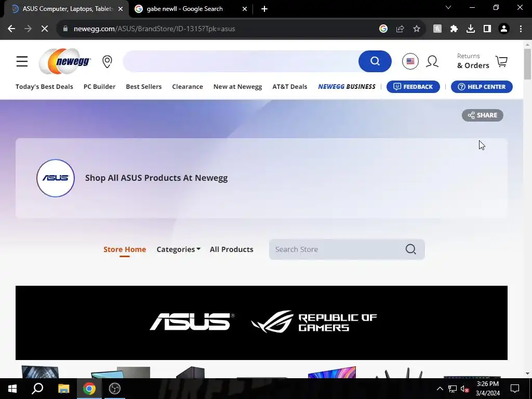
Task: Open Chrome downloads
Action: pos(471,29)
